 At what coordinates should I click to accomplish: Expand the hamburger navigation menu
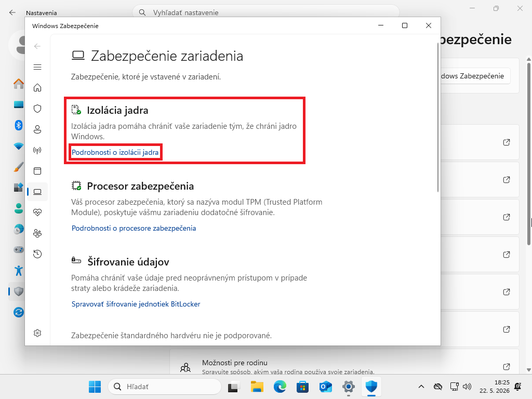pyautogui.click(x=37, y=67)
